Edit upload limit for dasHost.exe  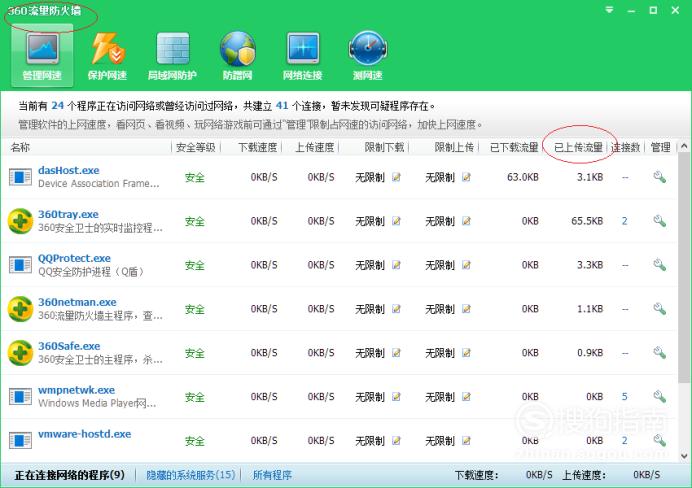466,177
